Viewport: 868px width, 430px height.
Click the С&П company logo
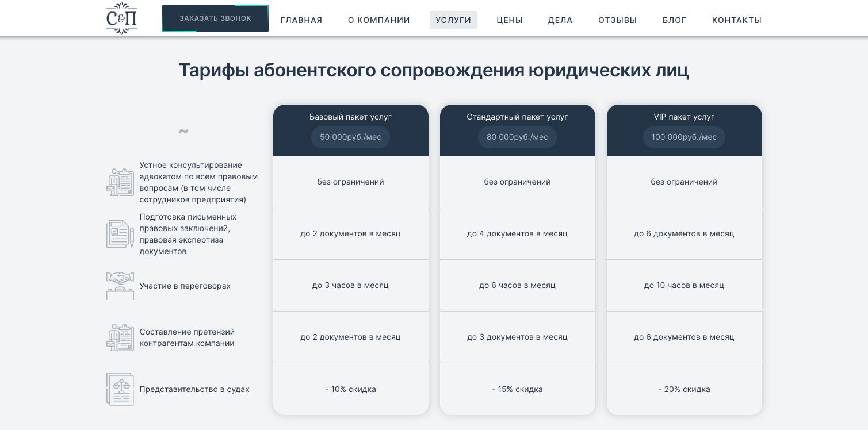121,18
